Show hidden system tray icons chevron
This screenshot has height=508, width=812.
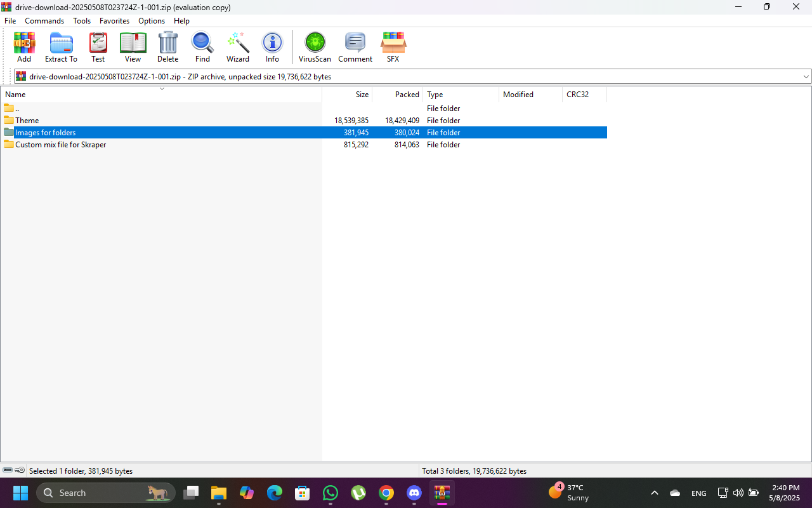click(x=655, y=493)
